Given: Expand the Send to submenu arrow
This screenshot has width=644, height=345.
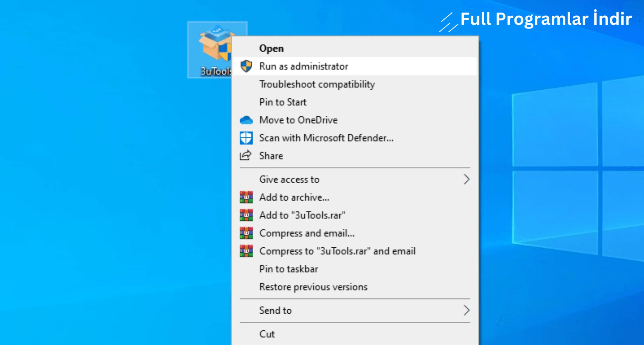Looking at the screenshot, I should coord(466,310).
